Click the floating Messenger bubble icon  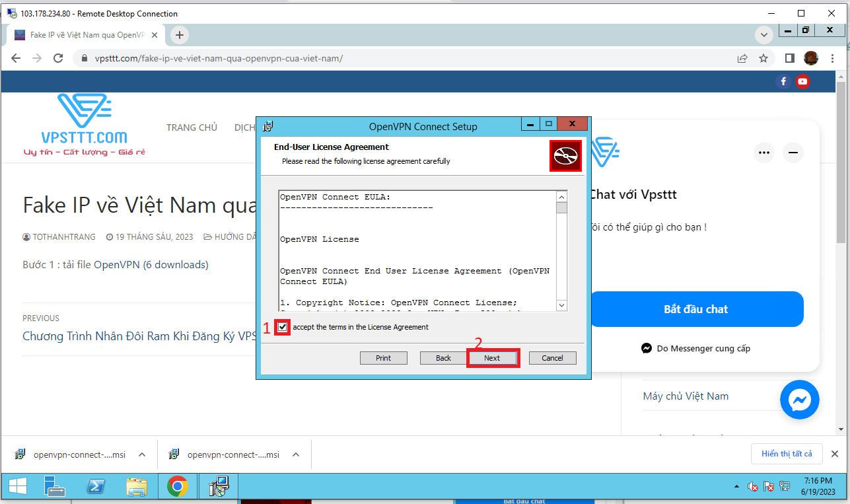[800, 400]
